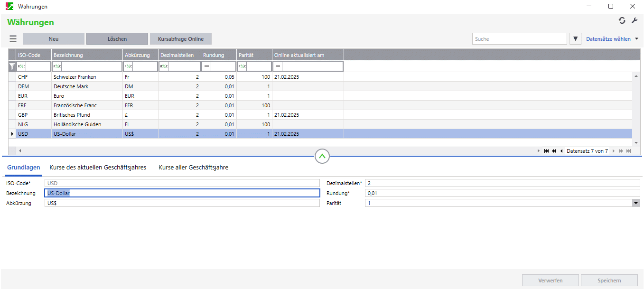Viewport: 644px width, 290px height.
Task: Open the Kurse aller Geschäftsjahre tab
Action: (194, 168)
